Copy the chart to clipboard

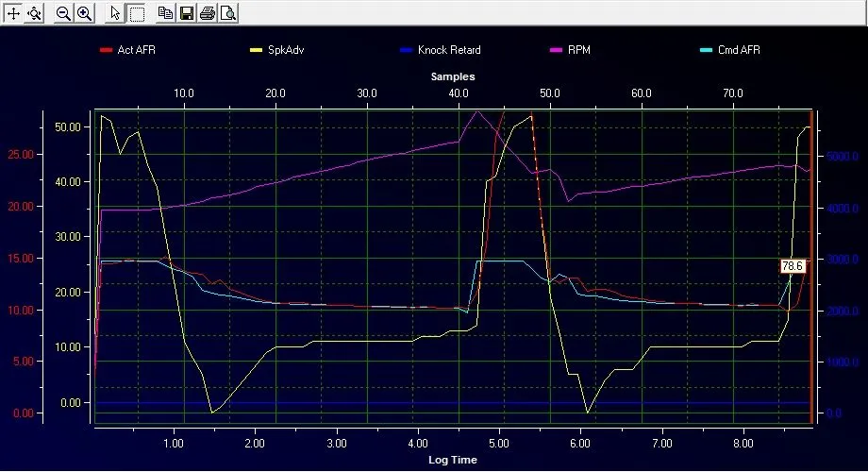pyautogui.click(x=166, y=13)
